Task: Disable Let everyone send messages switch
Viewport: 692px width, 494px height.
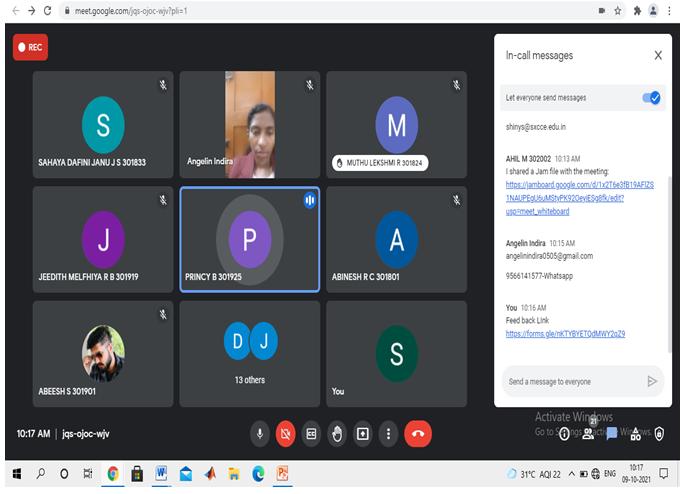Action: click(650, 97)
